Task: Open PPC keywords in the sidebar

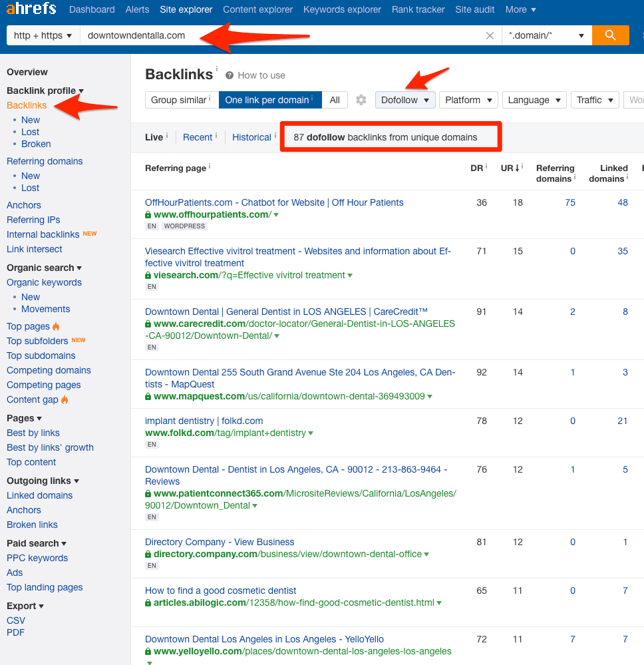Action: pos(37,558)
